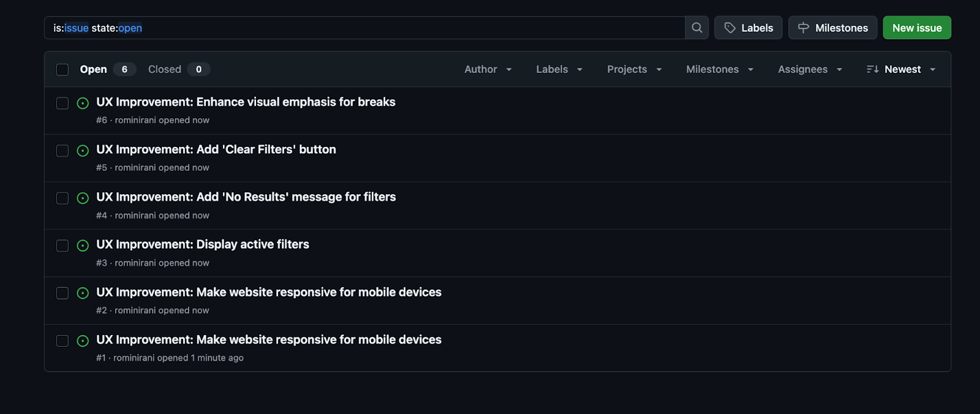
Task: Expand the Author filter dropdown
Action: 488,69
